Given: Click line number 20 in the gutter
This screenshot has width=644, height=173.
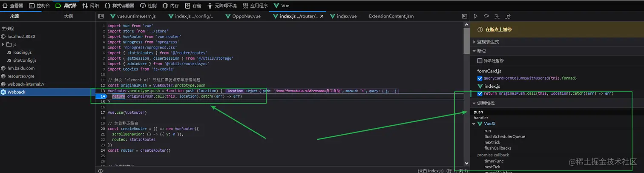Looking at the screenshot, I should (x=103, y=128).
